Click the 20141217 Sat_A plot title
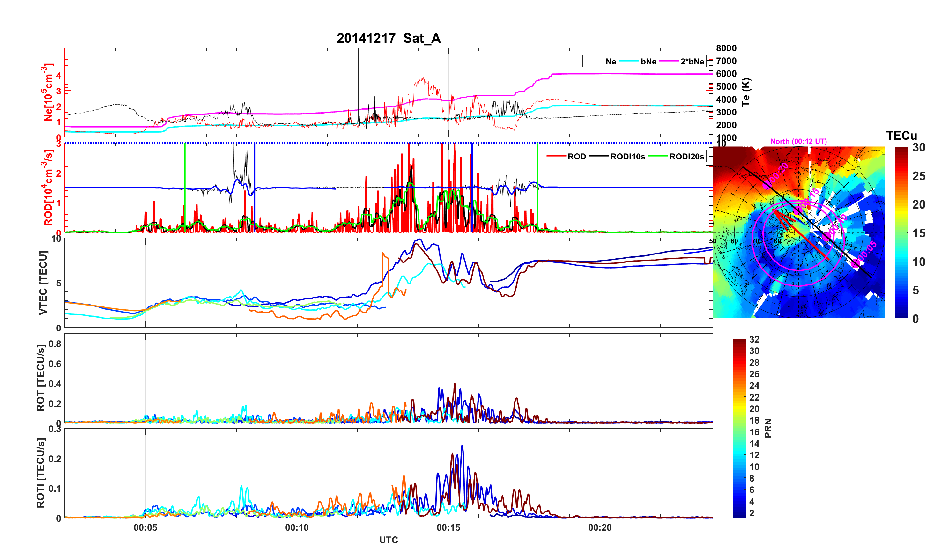The image size is (926, 560). coord(388,38)
